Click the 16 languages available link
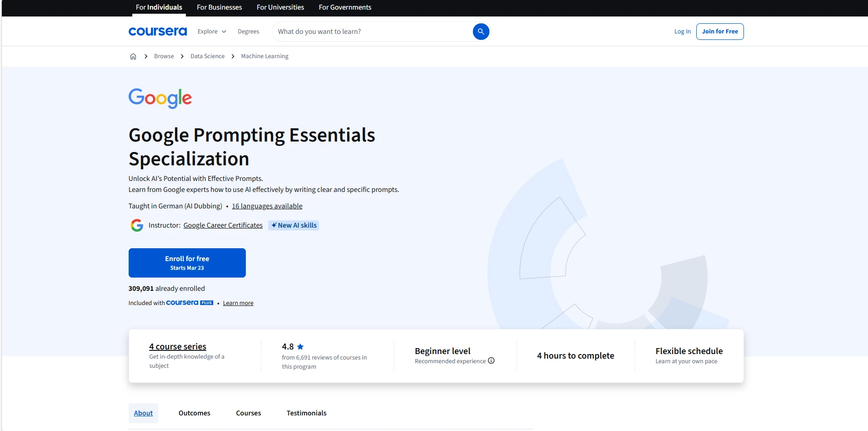The height and width of the screenshot is (431, 868). (267, 206)
